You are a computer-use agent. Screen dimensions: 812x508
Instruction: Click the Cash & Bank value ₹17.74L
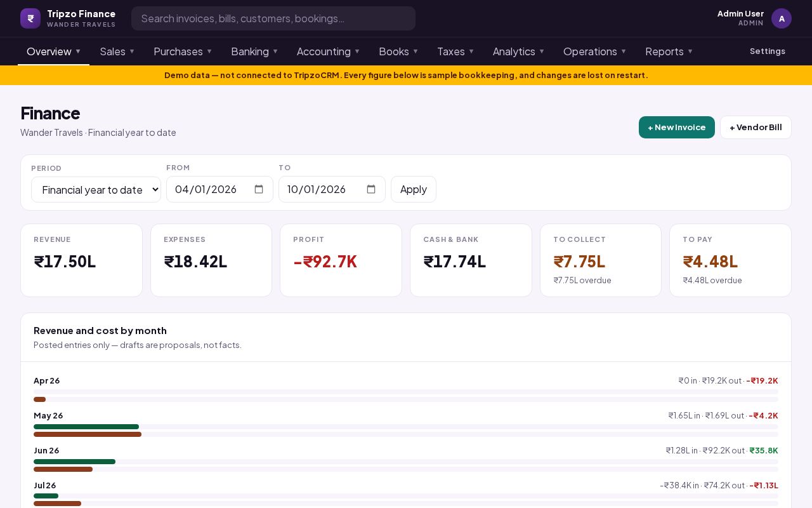pyautogui.click(x=454, y=262)
